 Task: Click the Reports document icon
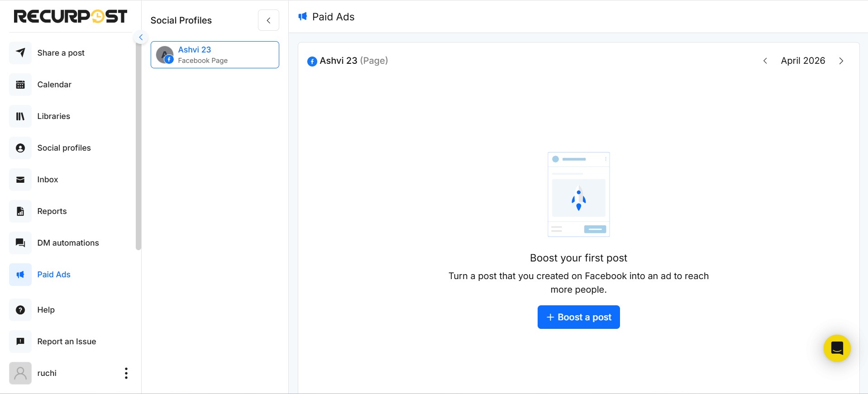point(20,211)
